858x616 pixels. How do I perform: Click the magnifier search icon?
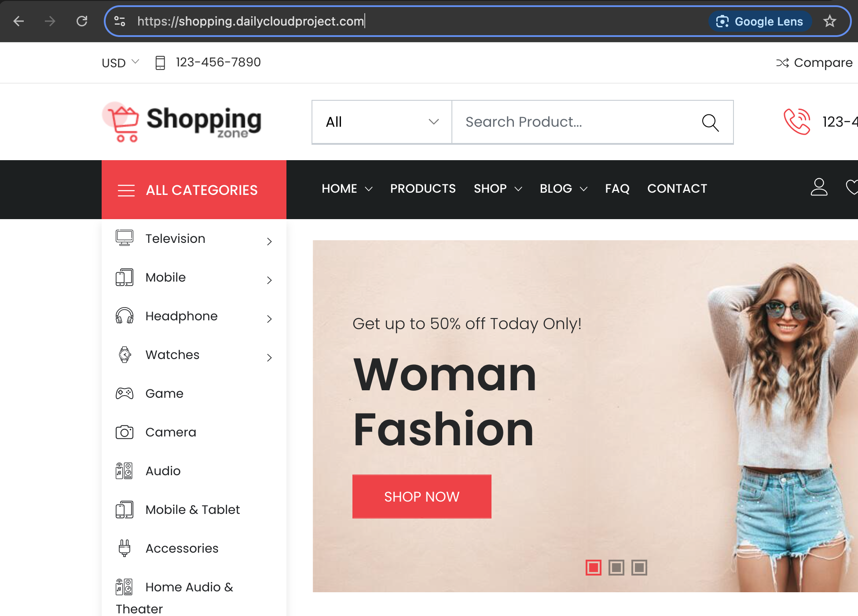click(710, 122)
